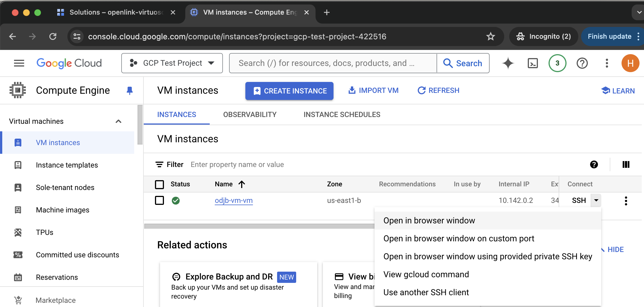Viewport: 644px width, 307px height.
Task: Switch to INSTANCE SCHEDULES tab
Action: coord(342,114)
